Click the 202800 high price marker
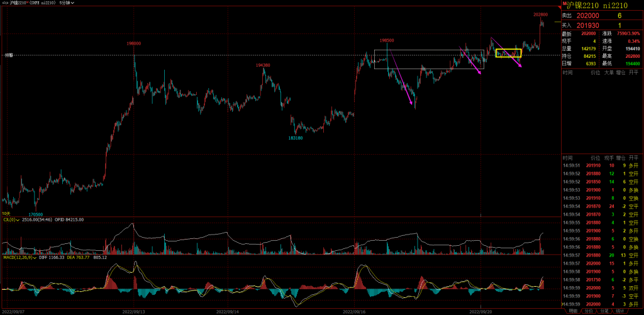This screenshot has width=644, height=315. coord(540,14)
